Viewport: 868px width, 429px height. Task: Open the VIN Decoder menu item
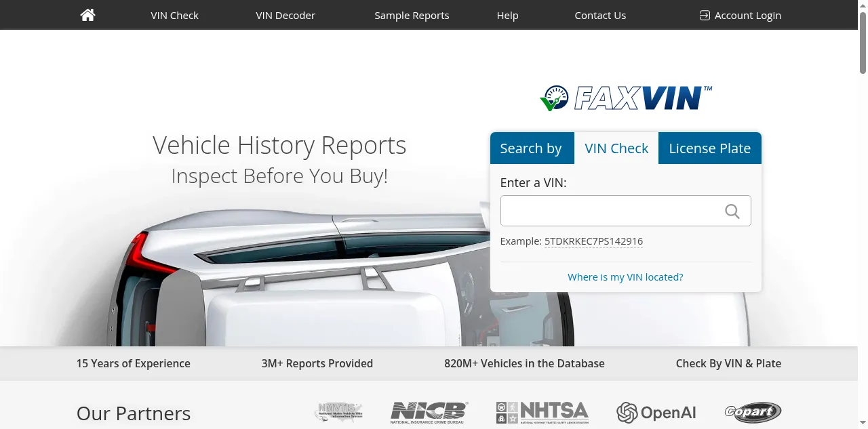pos(285,15)
